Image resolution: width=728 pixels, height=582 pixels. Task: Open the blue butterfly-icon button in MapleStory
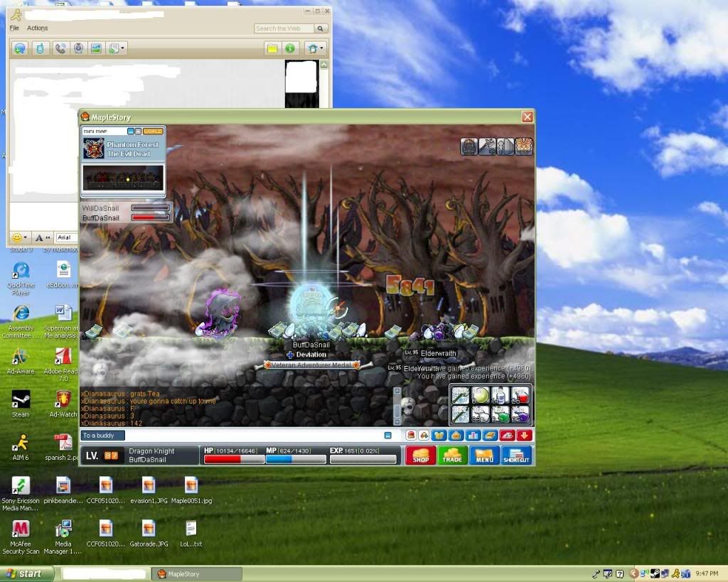tap(439, 436)
